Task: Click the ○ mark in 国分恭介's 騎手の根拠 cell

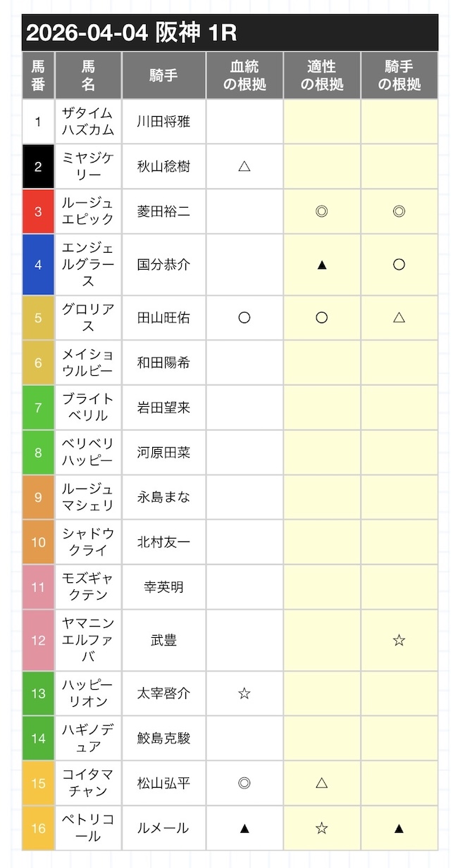Action: coord(399,265)
